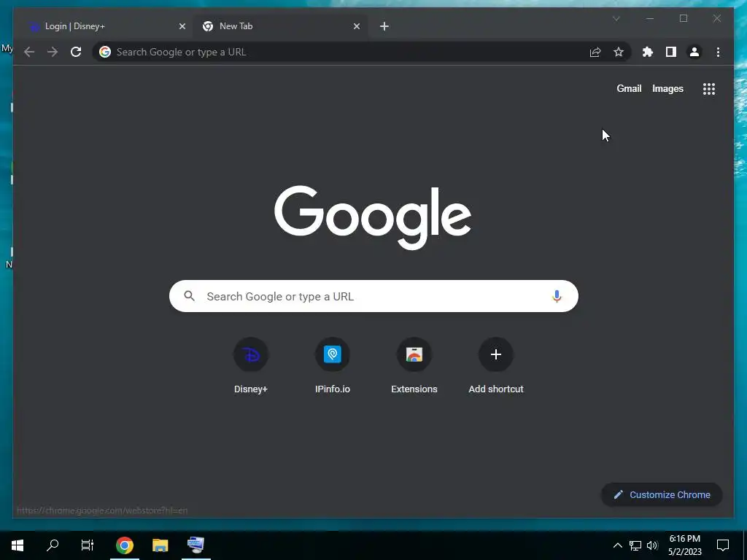Share this page via the share icon

point(595,52)
